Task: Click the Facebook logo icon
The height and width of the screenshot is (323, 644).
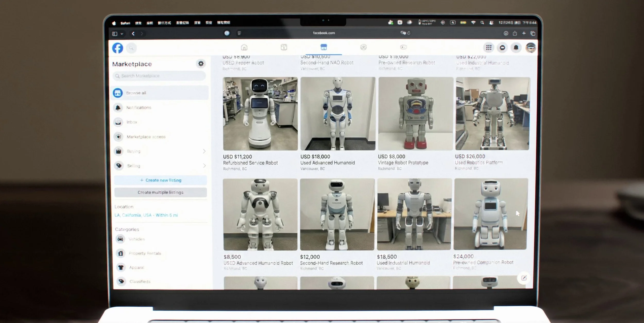Action: pos(117,48)
